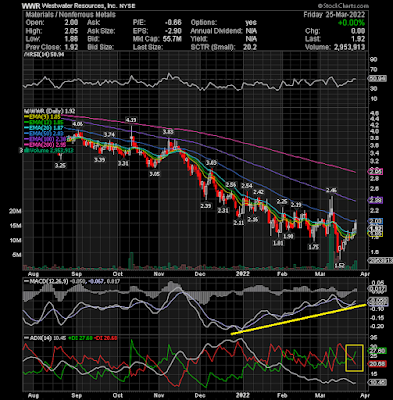
Task: Click the Mkt Cap value 55.7M
Action: point(172,39)
